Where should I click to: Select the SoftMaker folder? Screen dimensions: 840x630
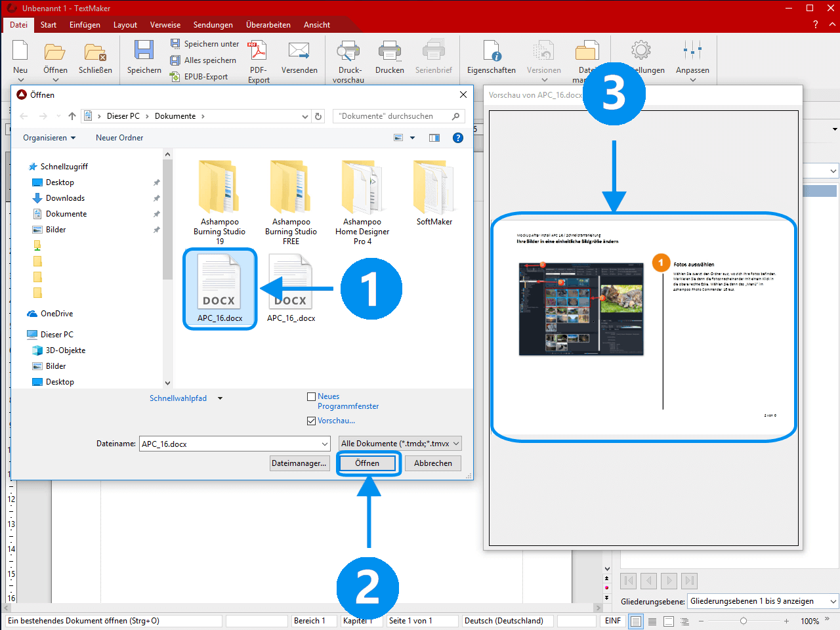(x=434, y=193)
